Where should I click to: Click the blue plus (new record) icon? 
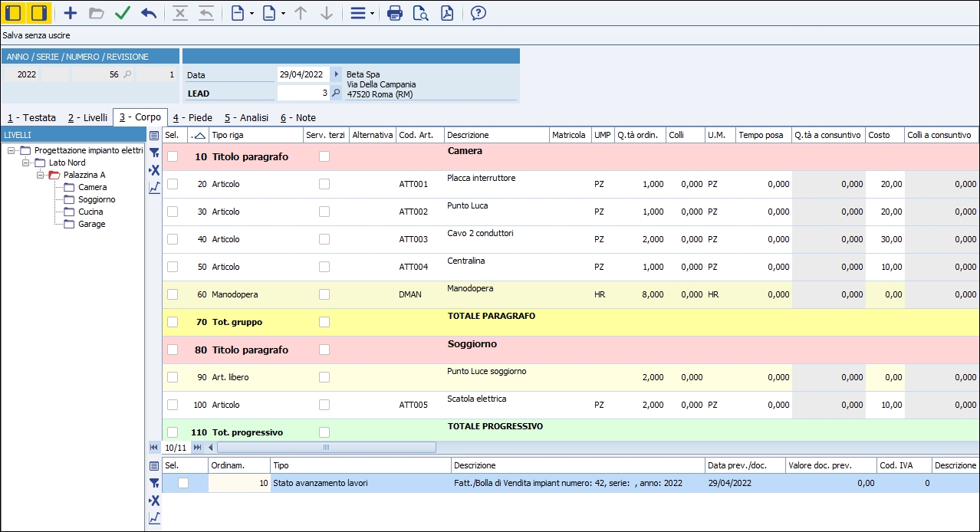[x=70, y=13]
